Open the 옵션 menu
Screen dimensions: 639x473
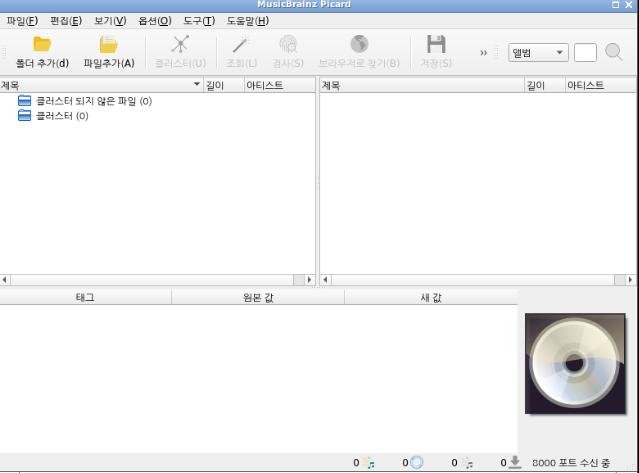click(154, 21)
